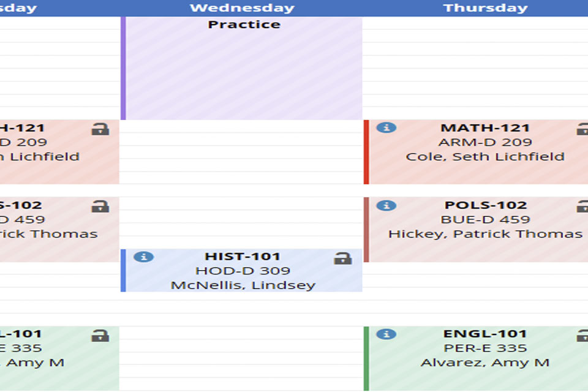Click lock icon on Tuesday MATH-121 block
The width and height of the screenshot is (588, 392).
point(100,129)
